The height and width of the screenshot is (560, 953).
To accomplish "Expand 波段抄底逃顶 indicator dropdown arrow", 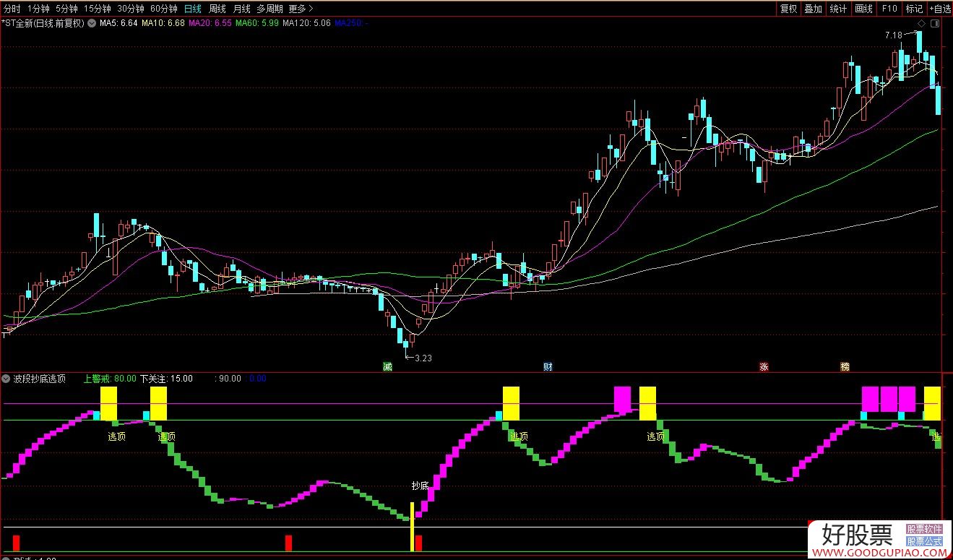I will [7, 378].
